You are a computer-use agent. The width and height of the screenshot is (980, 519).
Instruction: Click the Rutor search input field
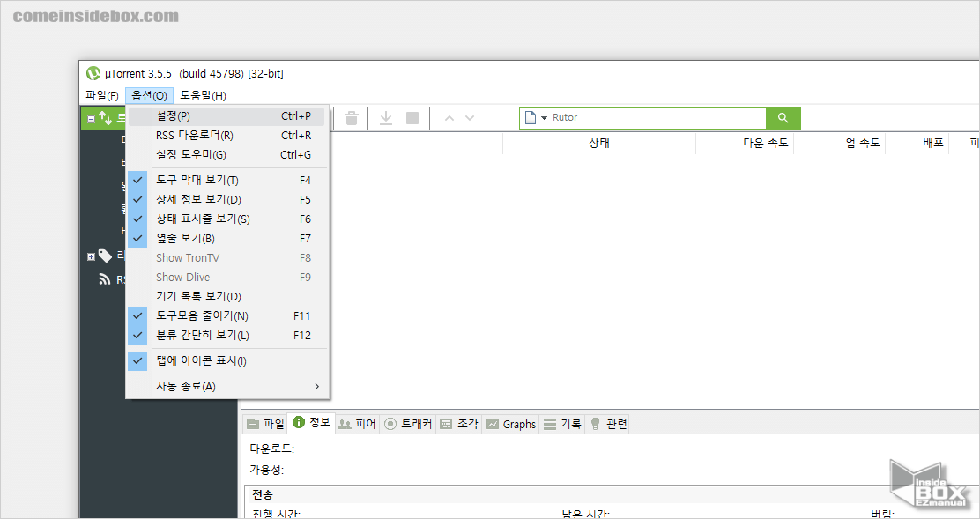pyautogui.click(x=657, y=117)
